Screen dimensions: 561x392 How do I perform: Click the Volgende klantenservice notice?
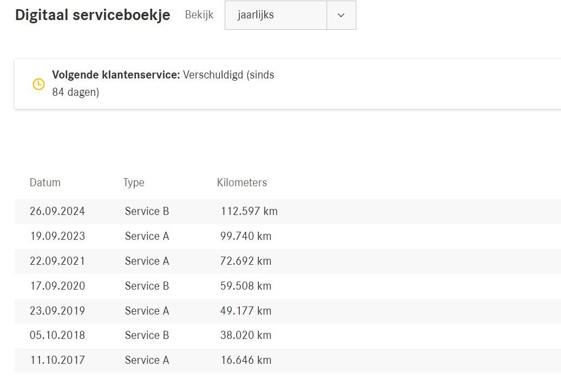[x=163, y=83]
